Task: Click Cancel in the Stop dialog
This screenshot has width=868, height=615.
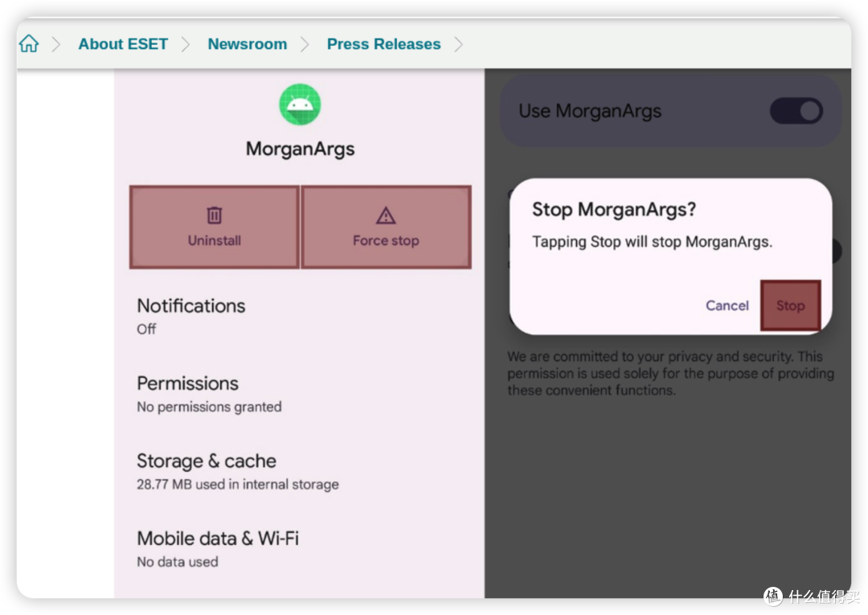Action: point(727,305)
